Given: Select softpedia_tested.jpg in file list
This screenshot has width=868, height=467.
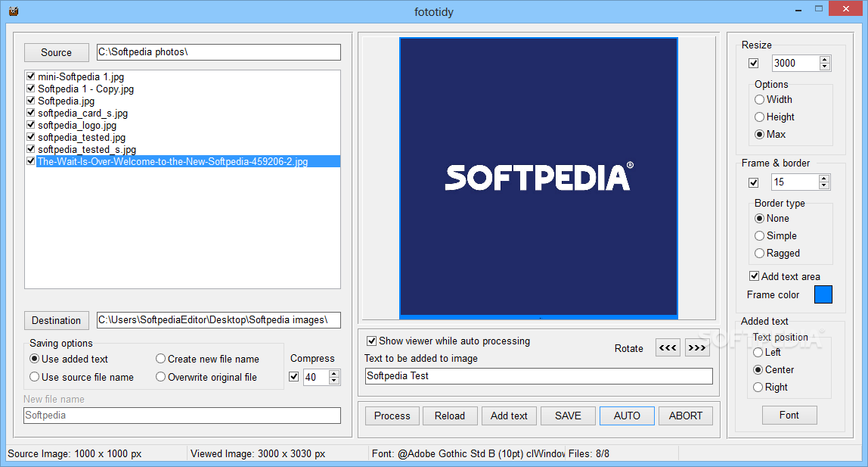Looking at the screenshot, I should click(82, 138).
